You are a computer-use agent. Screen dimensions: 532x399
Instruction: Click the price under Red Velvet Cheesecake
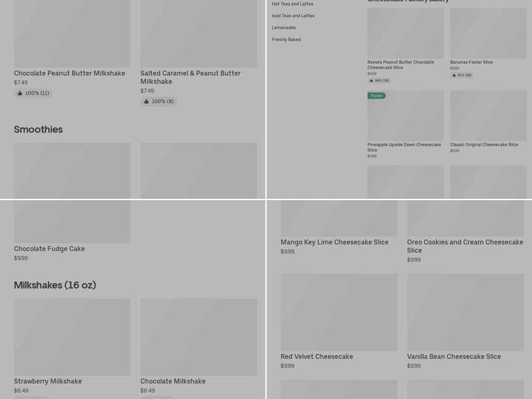coord(287,366)
